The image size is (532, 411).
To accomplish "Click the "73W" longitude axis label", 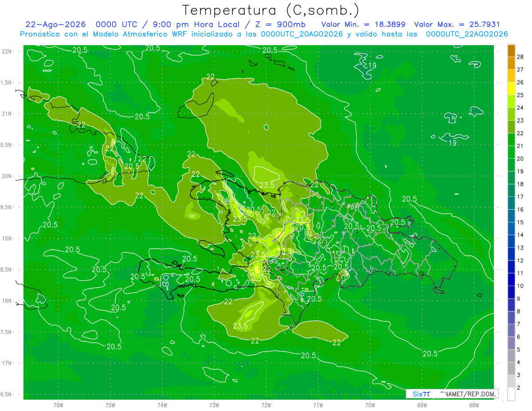I will (x=214, y=405).
